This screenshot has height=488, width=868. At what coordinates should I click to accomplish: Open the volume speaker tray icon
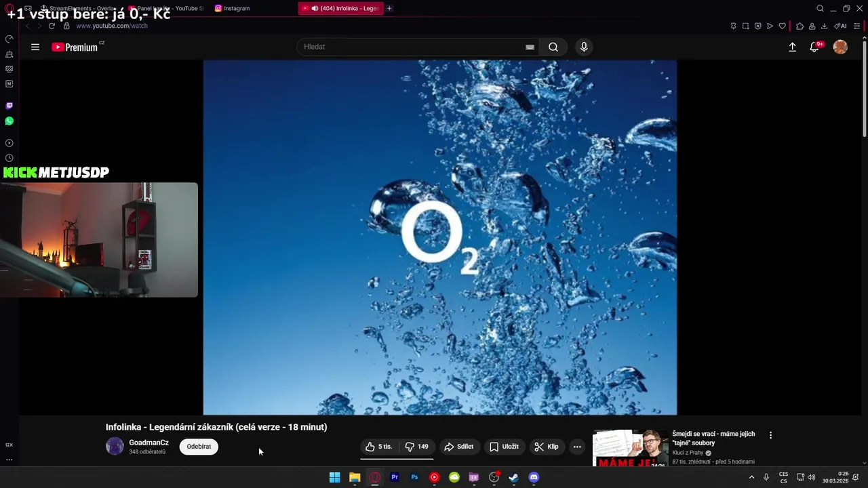(x=811, y=477)
